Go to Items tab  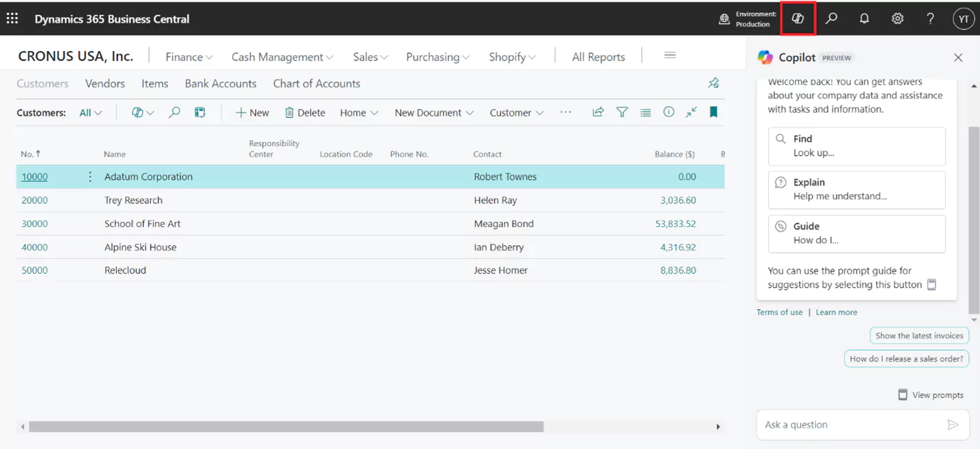(x=154, y=83)
